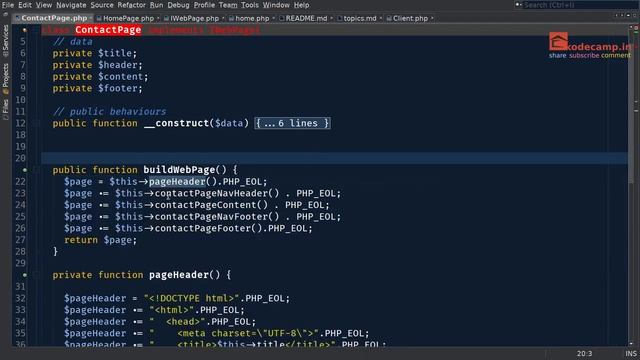This screenshot has height=360, width=640.
Task: Click the highlighted ContactPage class name
Action: 108,30
